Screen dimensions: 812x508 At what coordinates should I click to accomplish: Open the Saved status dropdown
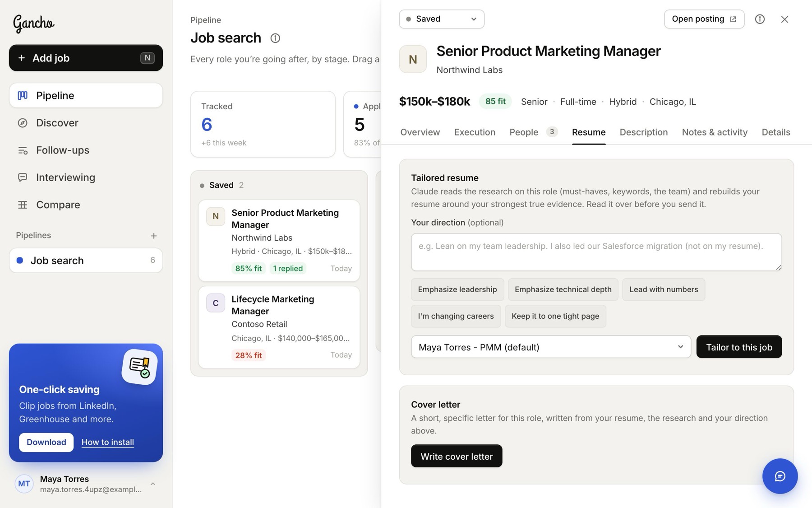pyautogui.click(x=441, y=19)
